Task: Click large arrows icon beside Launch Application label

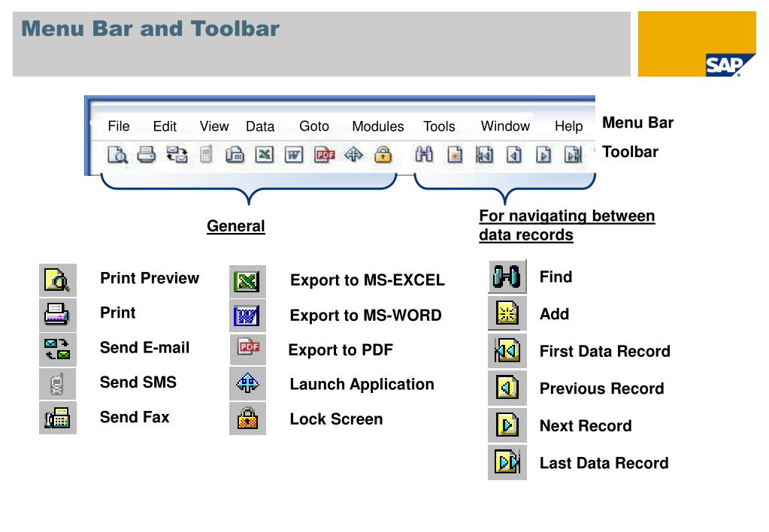Action: 247,383
